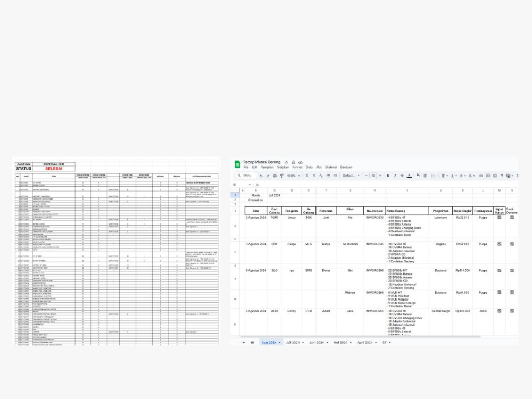Viewport: 532px width, 399px height.
Task: Insert a chart
Action: coord(495,176)
